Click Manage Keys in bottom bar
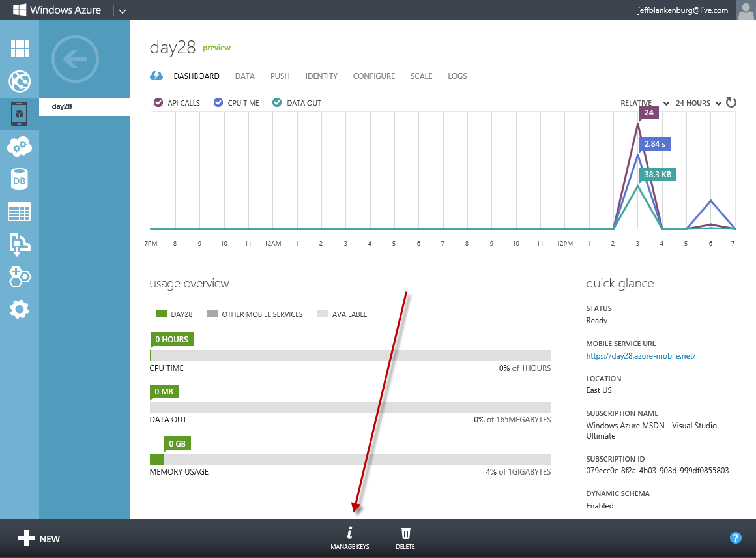The image size is (756, 558). point(350,538)
